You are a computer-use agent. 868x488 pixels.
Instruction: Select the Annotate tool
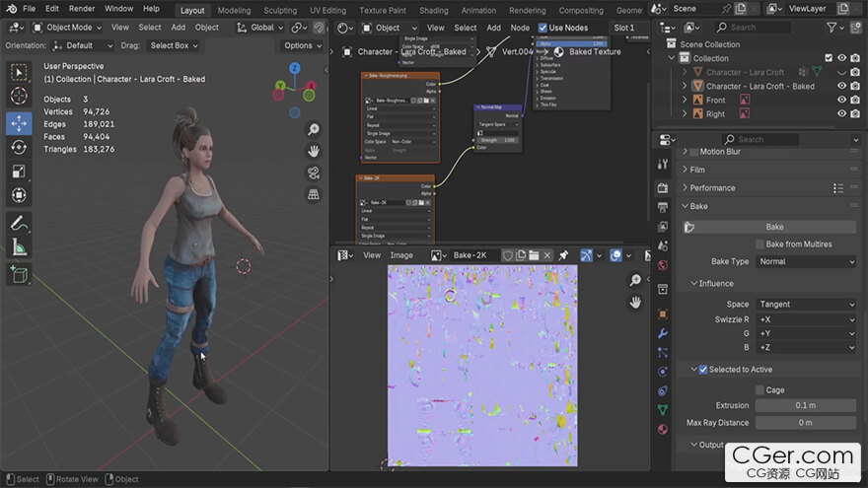19,224
